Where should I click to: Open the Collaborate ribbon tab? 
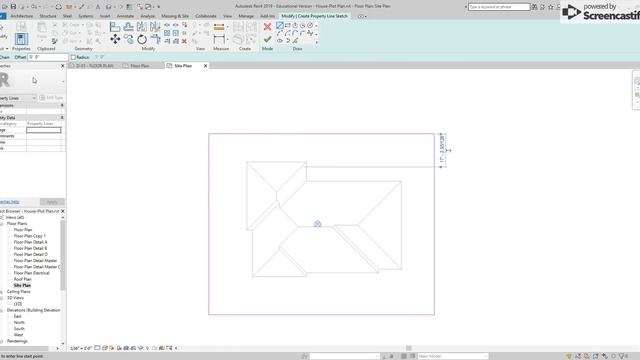(206, 16)
